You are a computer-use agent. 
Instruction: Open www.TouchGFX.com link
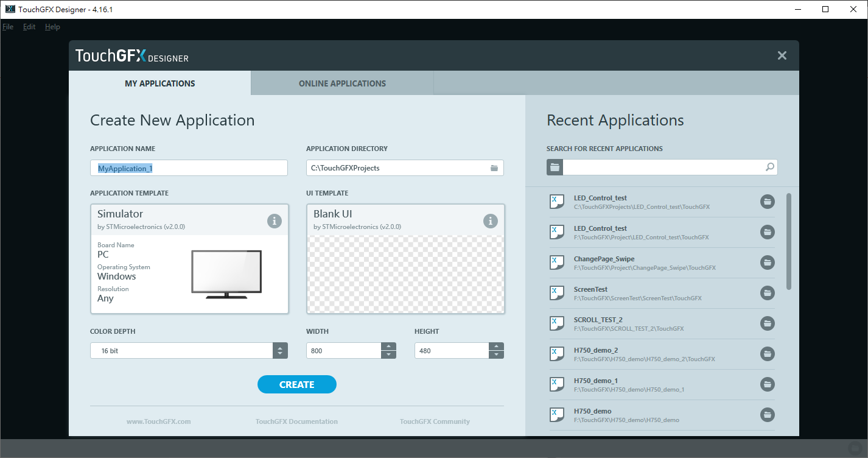(159, 421)
